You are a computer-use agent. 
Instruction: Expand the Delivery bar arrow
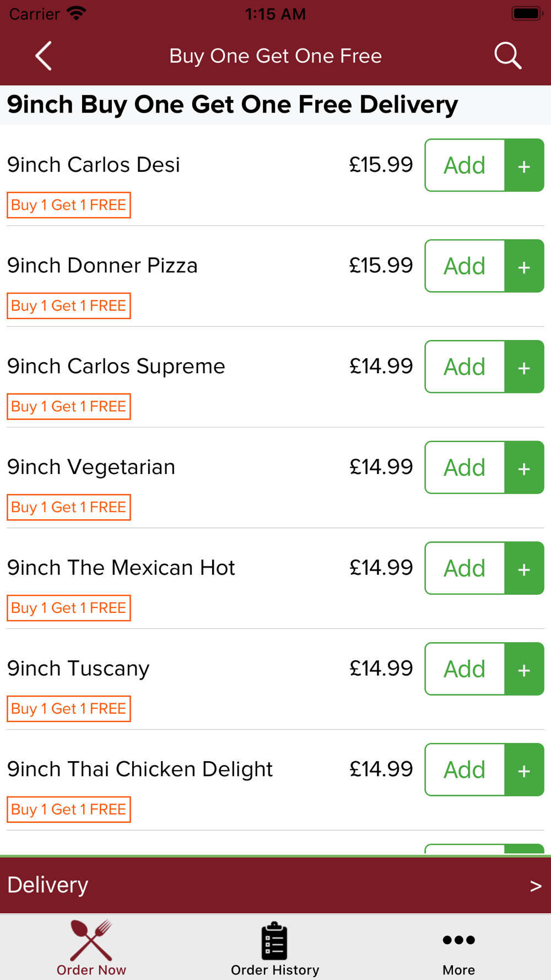point(536,886)
